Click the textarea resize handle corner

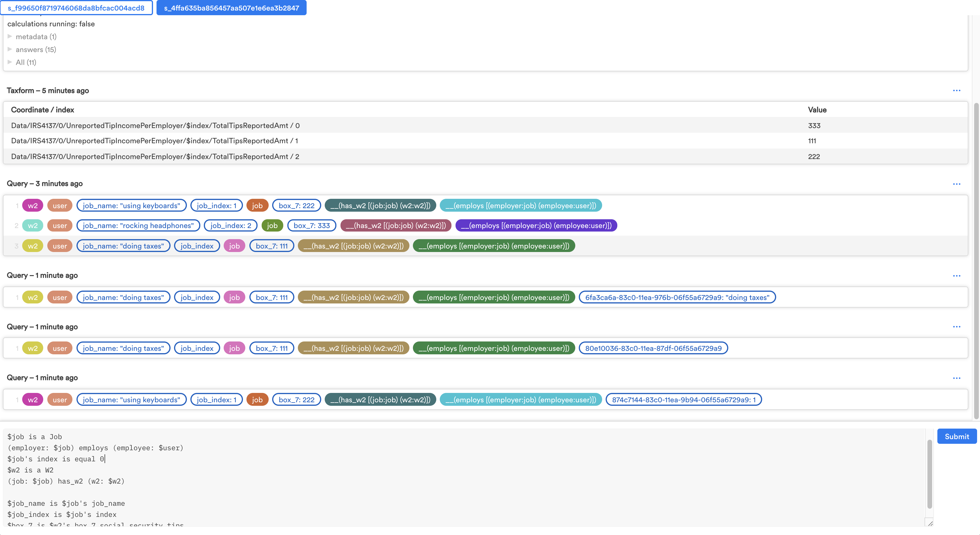930,524
